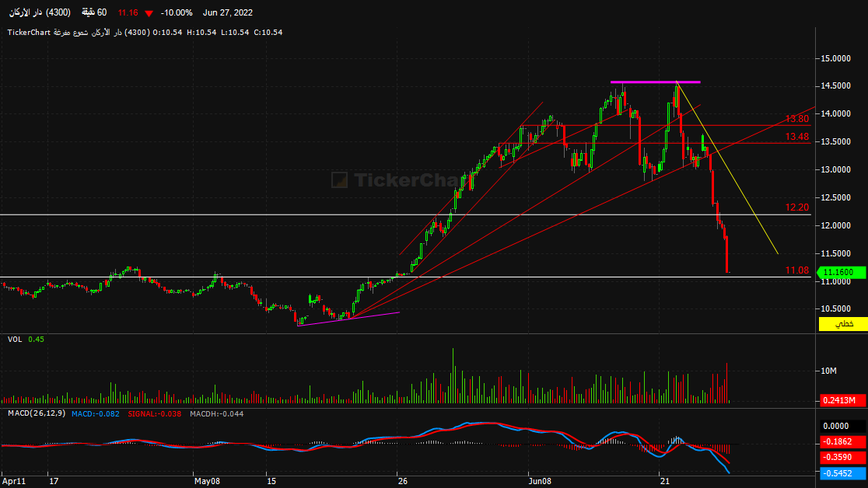
Task: Click the green 11.1600 current price tag
Action: point(842,272)
